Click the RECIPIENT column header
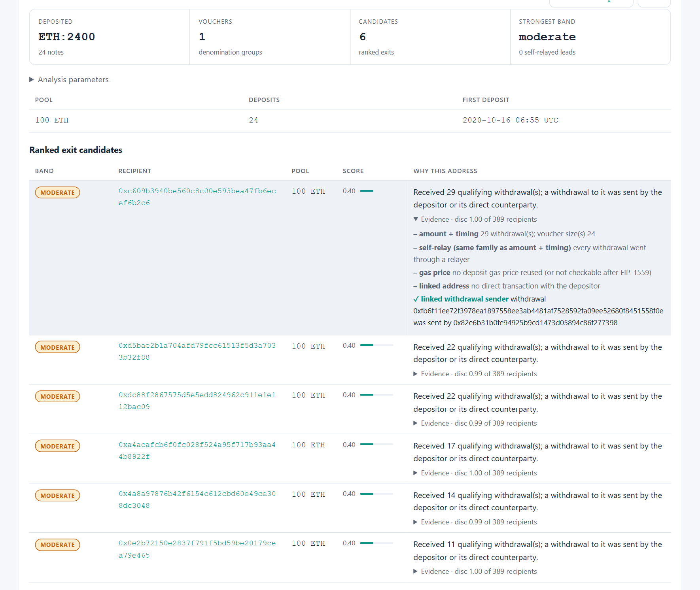 click(135, 171)
